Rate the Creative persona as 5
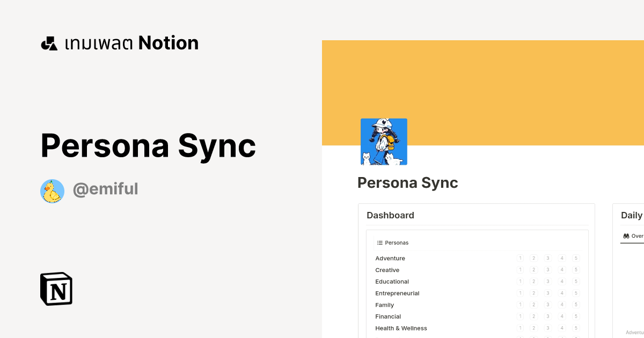 point(575,270)
